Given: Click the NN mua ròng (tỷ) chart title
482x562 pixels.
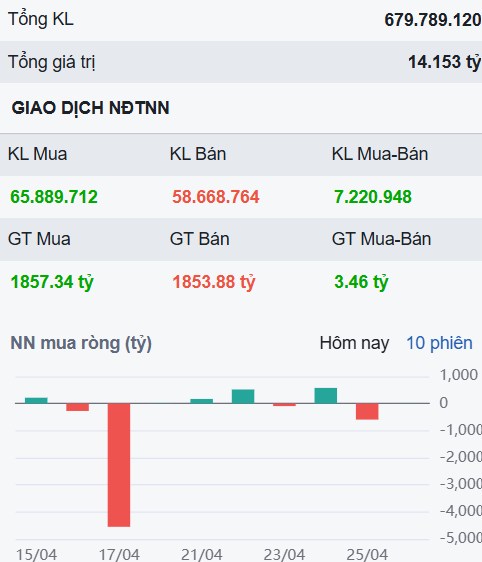Looking at the screenshot, I should click(81, 343).
